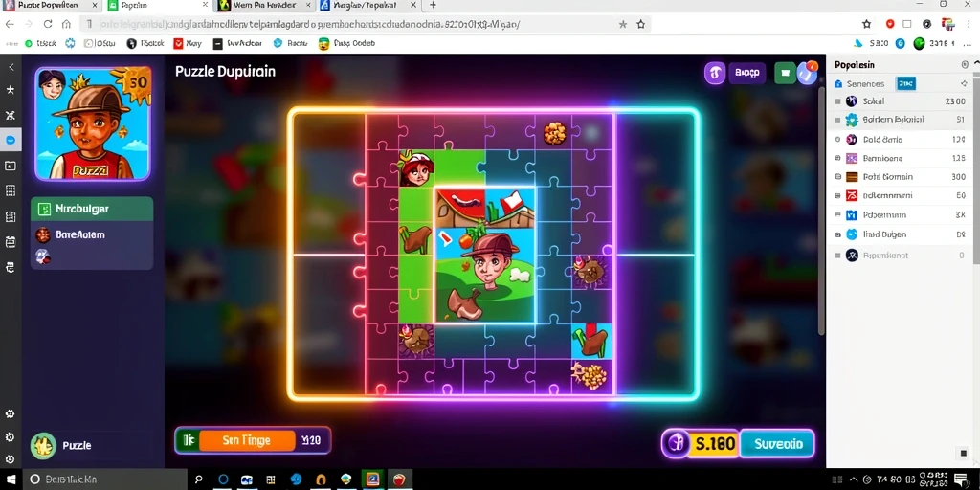The image size is (980, 490).
Task: Toggle the checkbox next to Pold Domain
Action: pos(838,177)
